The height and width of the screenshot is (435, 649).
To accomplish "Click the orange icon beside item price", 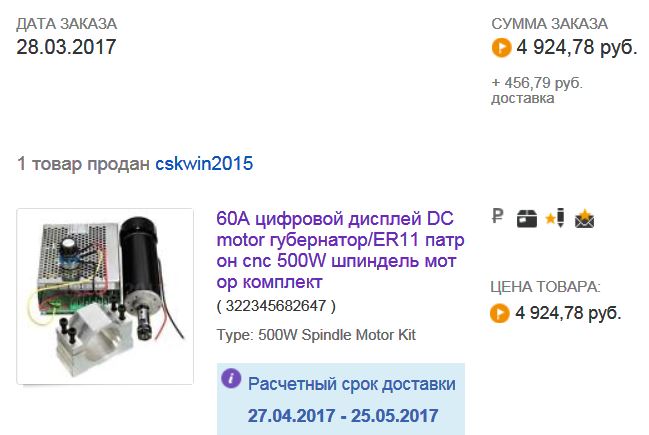I will pyautogui.click(x=500, y=313).
